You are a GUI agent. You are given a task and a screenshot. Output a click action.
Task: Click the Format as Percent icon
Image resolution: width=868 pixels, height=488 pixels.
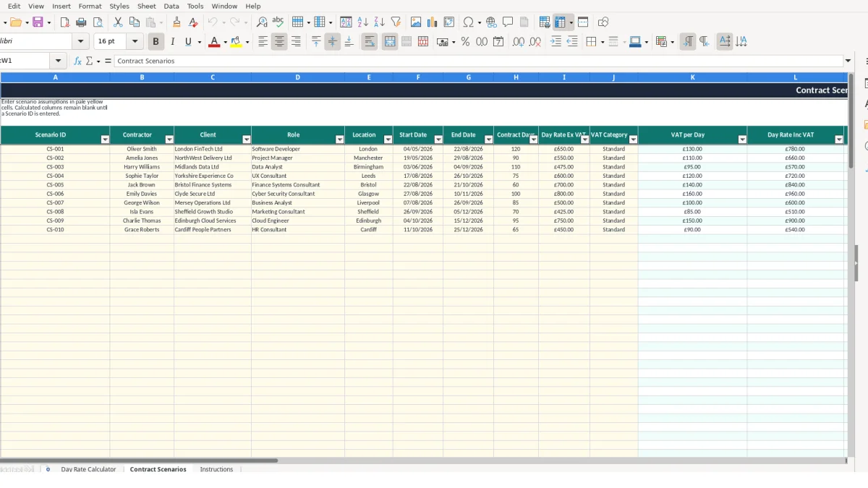[465, 42]
